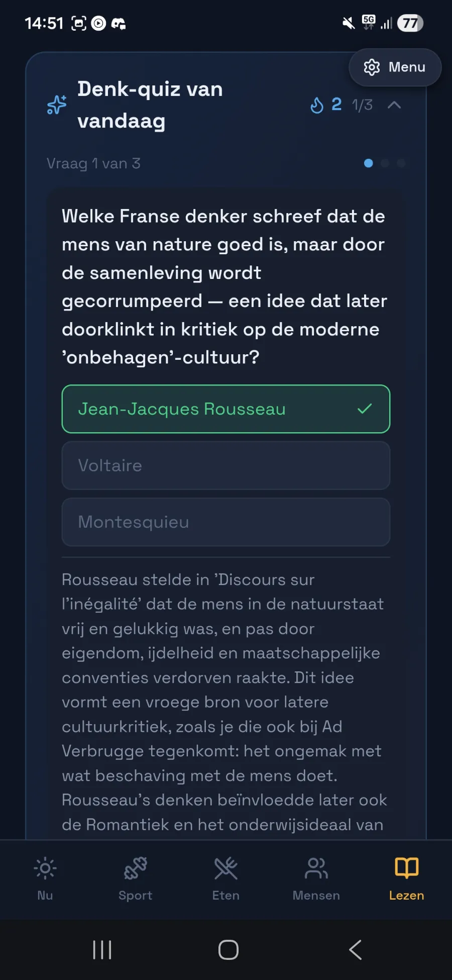This screenshot has width=452, height=980.
Task: Pick the Montesquieu answer option
Action: (226, 522)
